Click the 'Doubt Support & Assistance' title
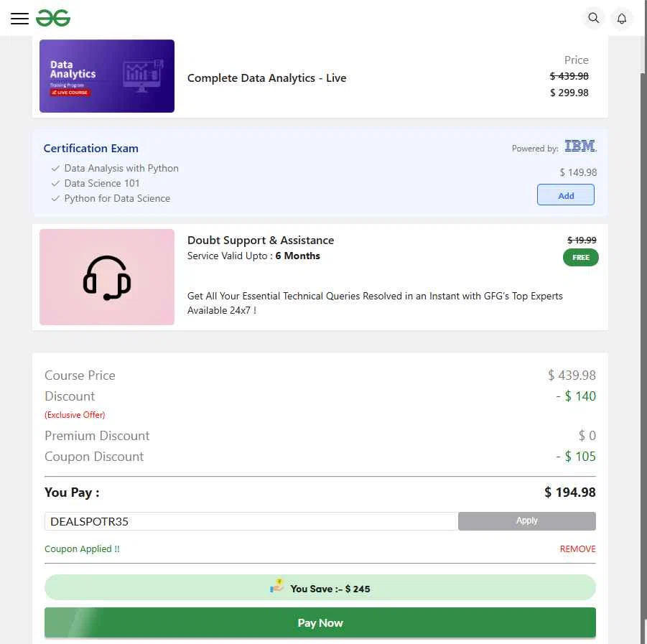647x644 pixels. click(x=261, y=240)
